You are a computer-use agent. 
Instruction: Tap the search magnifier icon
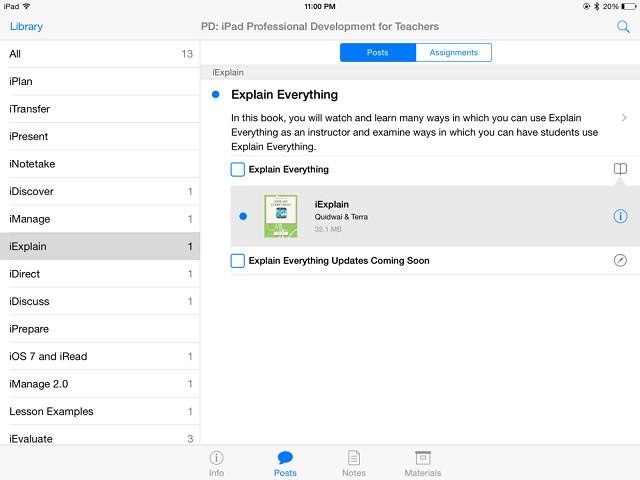[623, 27]
